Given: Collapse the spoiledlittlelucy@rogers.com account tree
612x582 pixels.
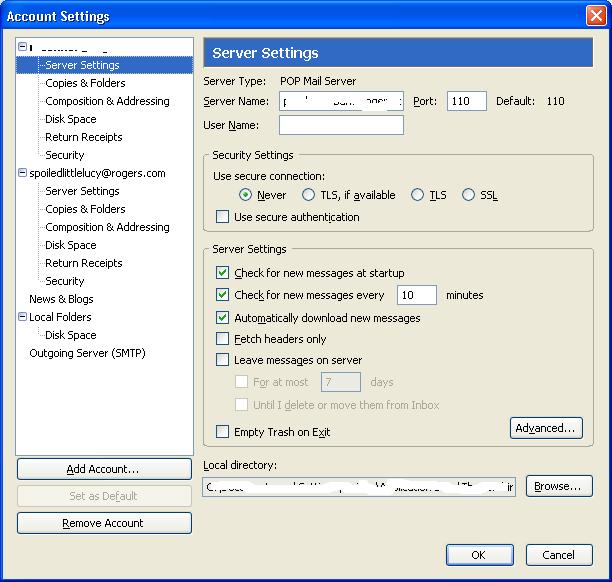Looking at the screenshot, I should (22, 173).
